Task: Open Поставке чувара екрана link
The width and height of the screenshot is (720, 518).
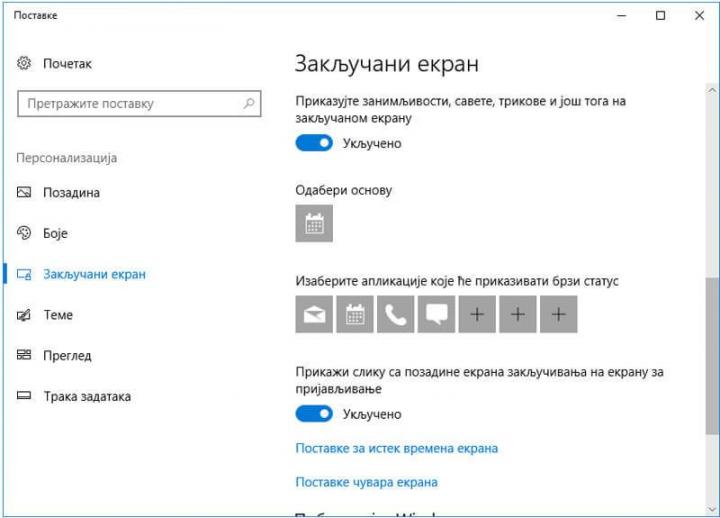Action: [366, 482]
